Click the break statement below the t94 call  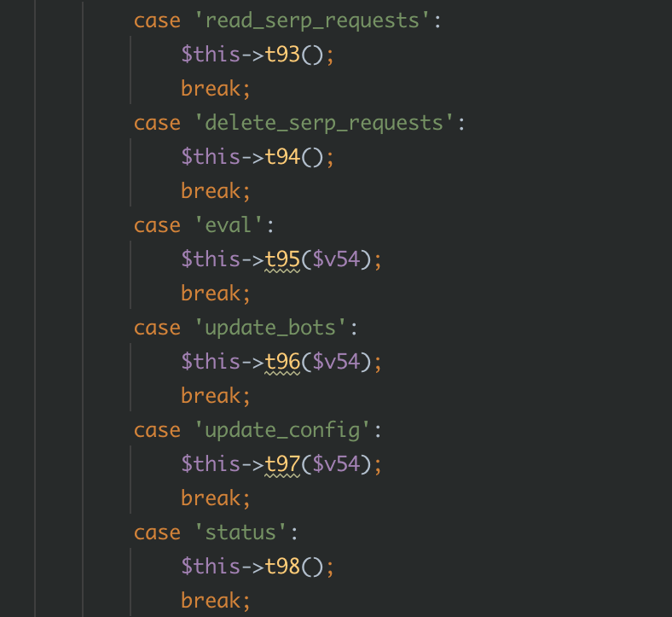(x=216, y=191)
